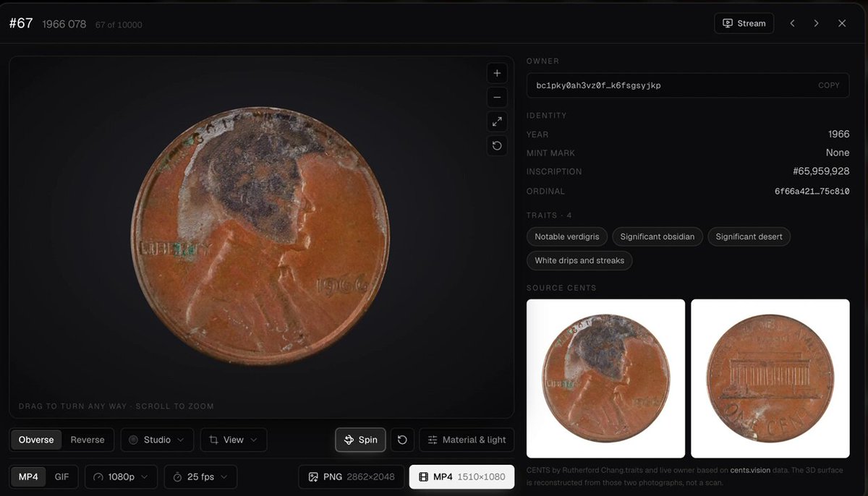The height and width of the screenshot is (496, 868).
Task: Switch to the Reverse side
Action: tap(88, 440)
